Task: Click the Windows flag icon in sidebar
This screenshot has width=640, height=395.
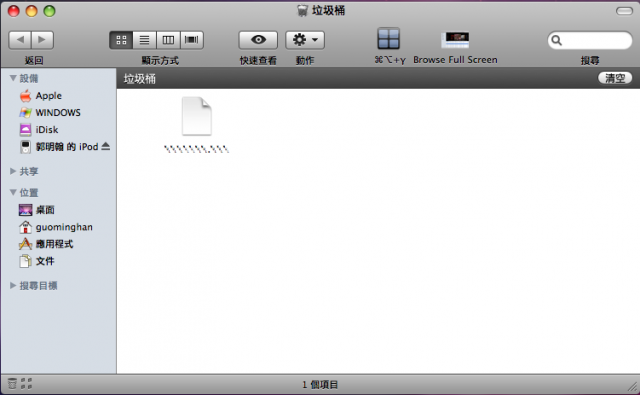Action: (x=25, y=113)
